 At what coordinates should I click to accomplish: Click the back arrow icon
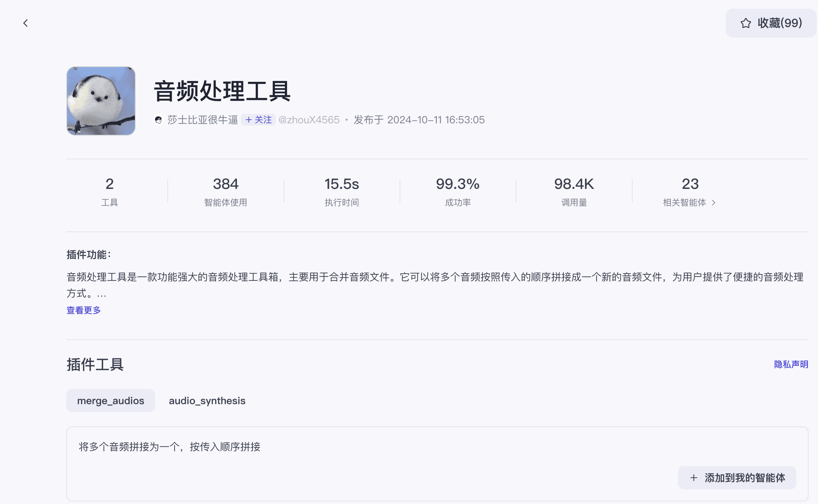point(25,23)
